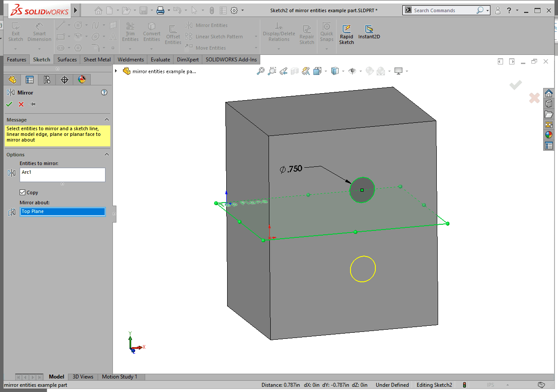Open Options gear dropdown arrow
This screenshot has width=558, height=392.
click(242, 10)
